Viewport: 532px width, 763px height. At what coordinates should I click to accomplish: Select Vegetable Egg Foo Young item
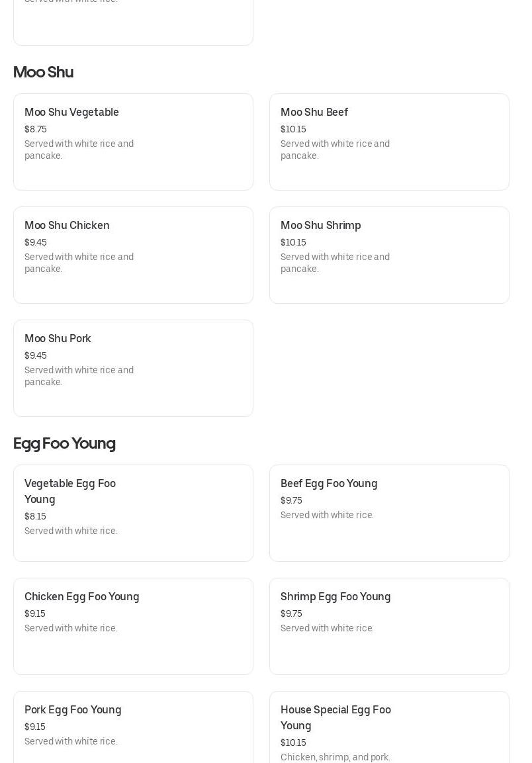[133, 513]
